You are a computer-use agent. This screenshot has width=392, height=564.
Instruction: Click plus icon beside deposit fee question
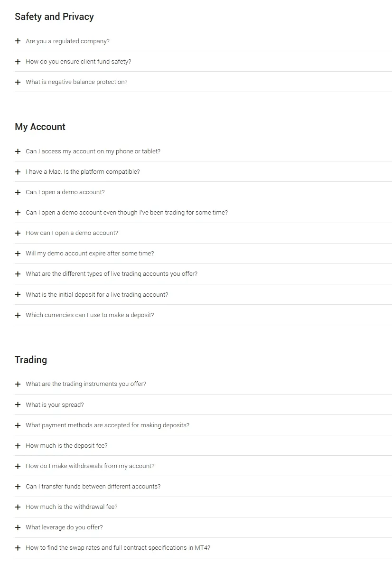[18, 446]
